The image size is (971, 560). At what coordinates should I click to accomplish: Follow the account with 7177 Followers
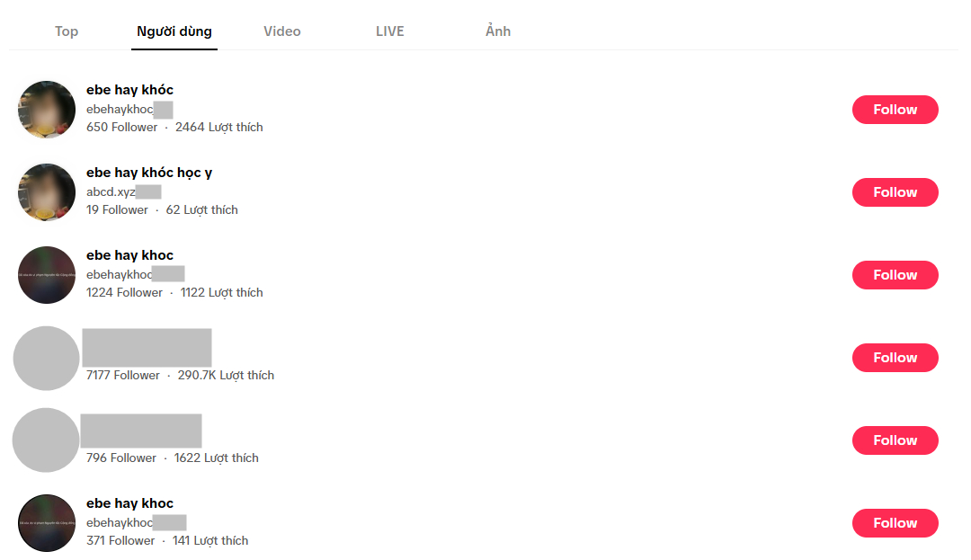pyautogui.click(x=895, y=358)
